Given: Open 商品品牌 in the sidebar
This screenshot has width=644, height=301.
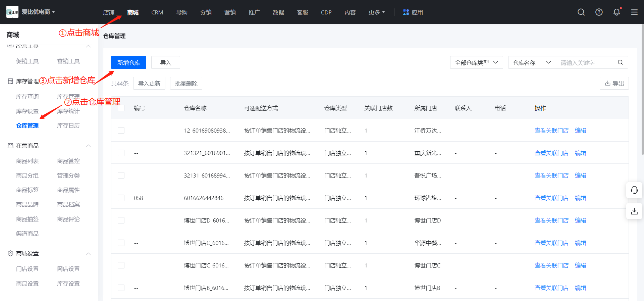Looking at the screenshot, I should pos(27,204).
